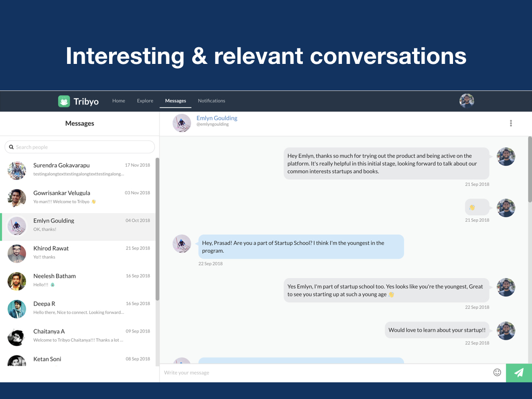532x399 pixels.
Task: Open Surendra Gokavarapu conversation
Action: pos(78,171)
